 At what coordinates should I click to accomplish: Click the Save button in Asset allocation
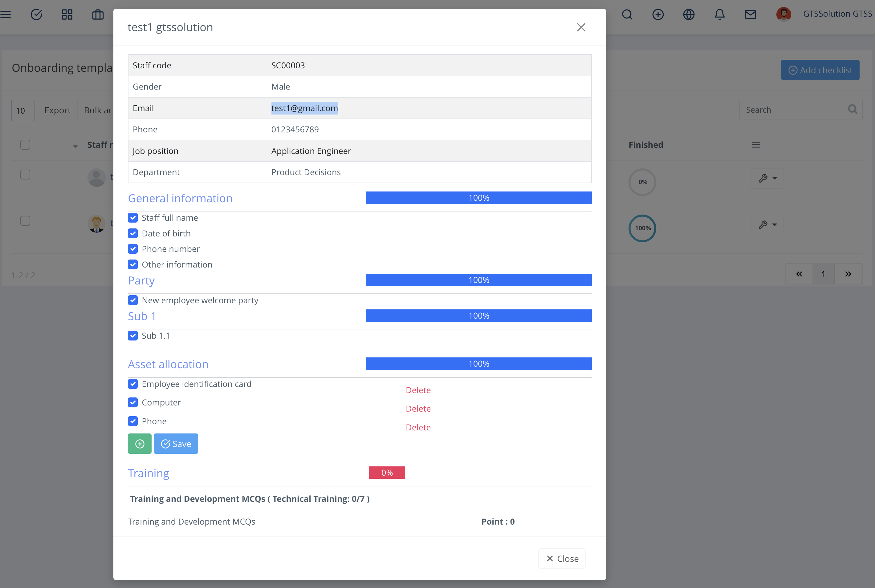tap(176, 444)
